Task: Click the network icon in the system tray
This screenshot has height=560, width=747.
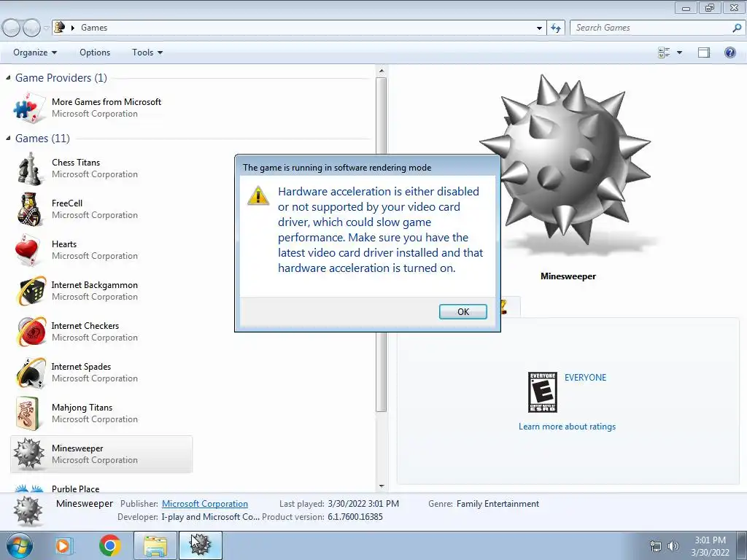Action: [656, 546]
